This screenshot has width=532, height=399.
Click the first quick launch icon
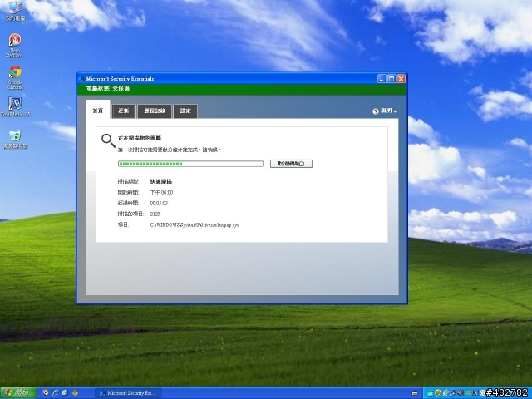coord(46,392)
